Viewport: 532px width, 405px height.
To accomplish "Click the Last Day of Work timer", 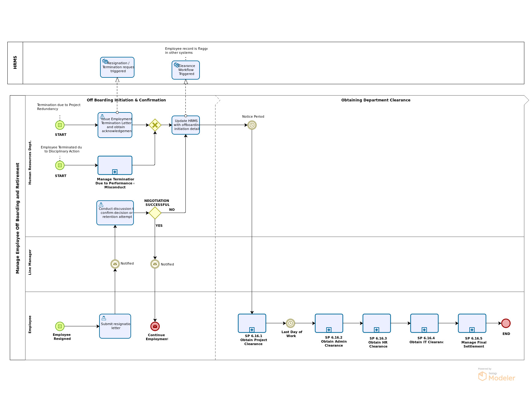I will (x=290, y=323).
